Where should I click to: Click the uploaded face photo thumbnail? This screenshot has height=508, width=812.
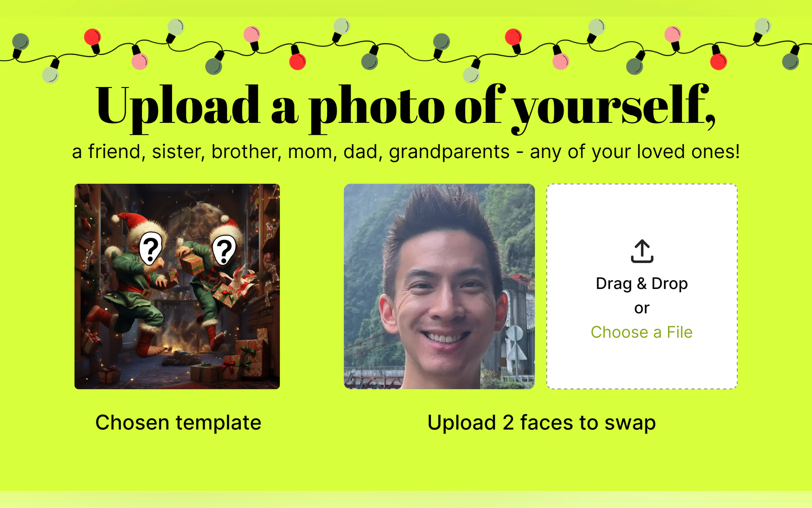tap(439, 286)
